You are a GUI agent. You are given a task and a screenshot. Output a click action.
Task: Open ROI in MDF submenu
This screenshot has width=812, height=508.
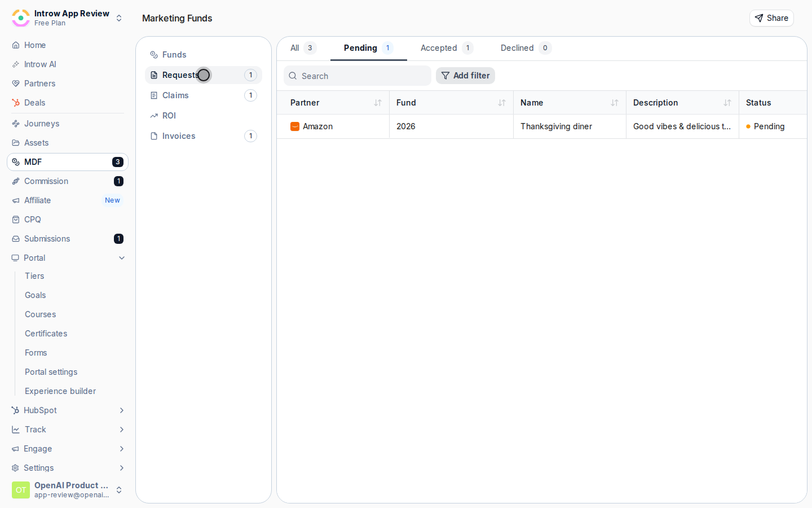(x=204, y=116)
